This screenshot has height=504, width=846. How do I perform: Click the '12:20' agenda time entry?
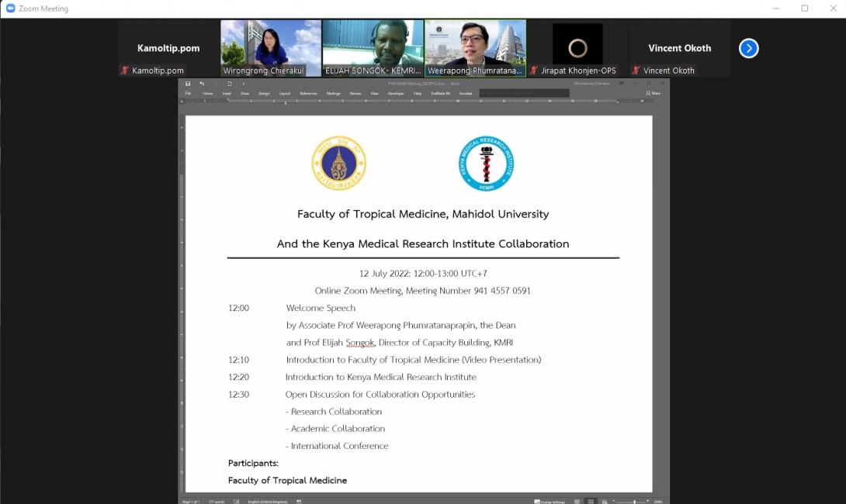coord(238,377)
